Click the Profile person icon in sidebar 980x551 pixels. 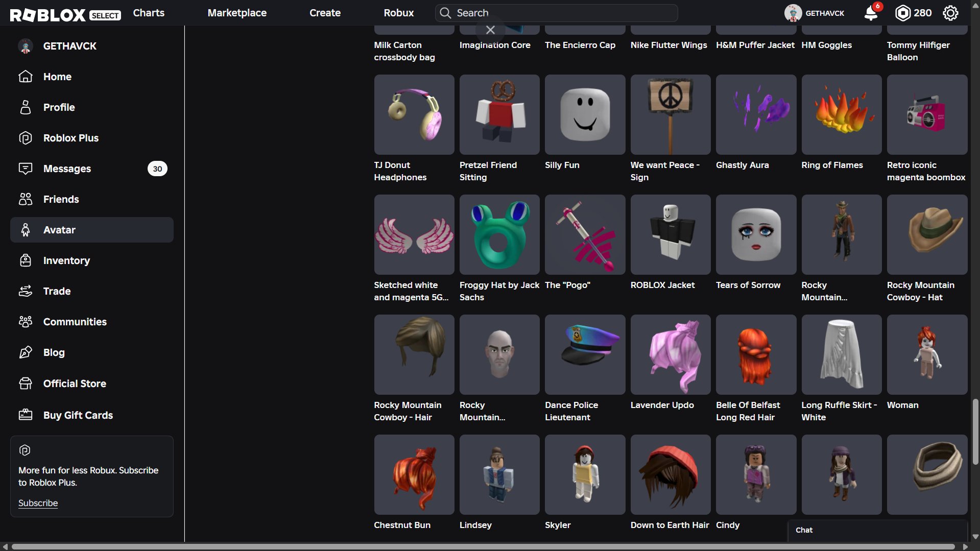coord(26,107)
